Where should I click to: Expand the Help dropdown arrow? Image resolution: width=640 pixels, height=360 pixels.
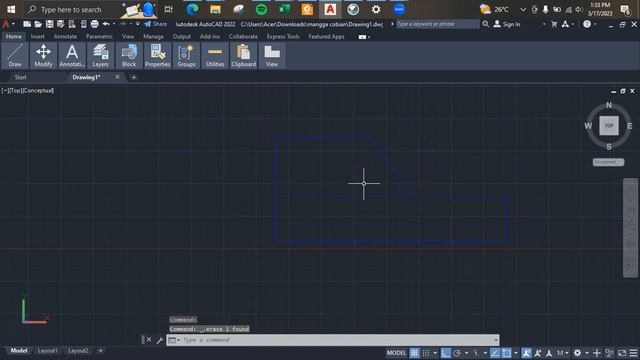595,24
